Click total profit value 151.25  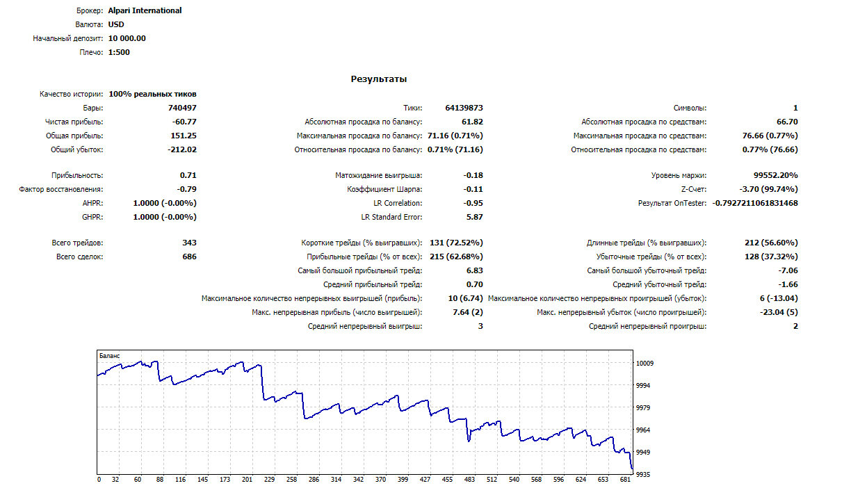coord(184,136)
